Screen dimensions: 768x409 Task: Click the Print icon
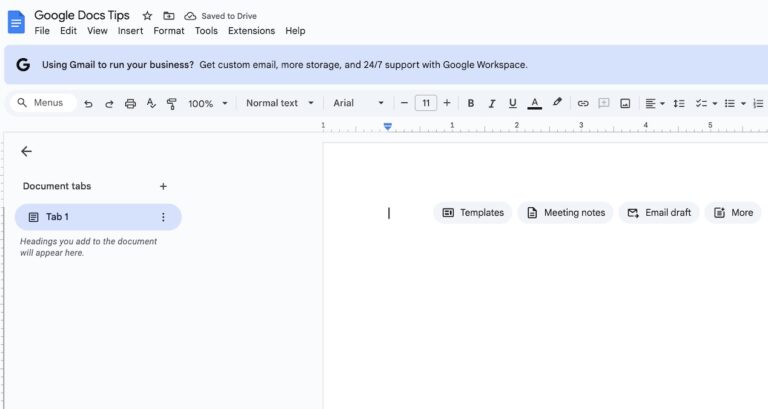click(130, 104)
